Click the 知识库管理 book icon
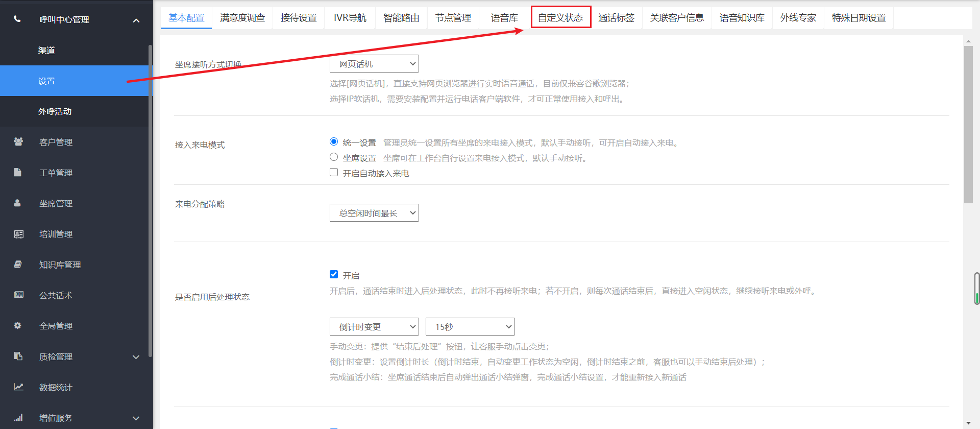Image resolution: width=980 pixels, height=429 pixels. pos(18,265)
